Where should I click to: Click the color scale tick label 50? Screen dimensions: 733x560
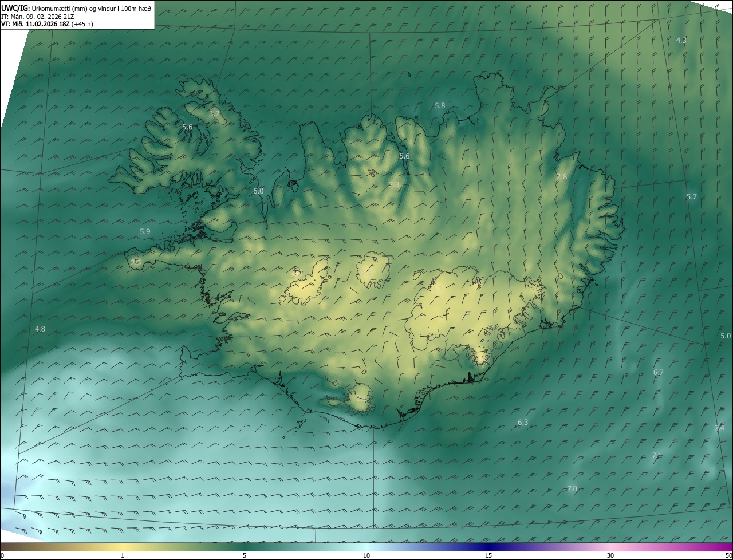[728, 555]
